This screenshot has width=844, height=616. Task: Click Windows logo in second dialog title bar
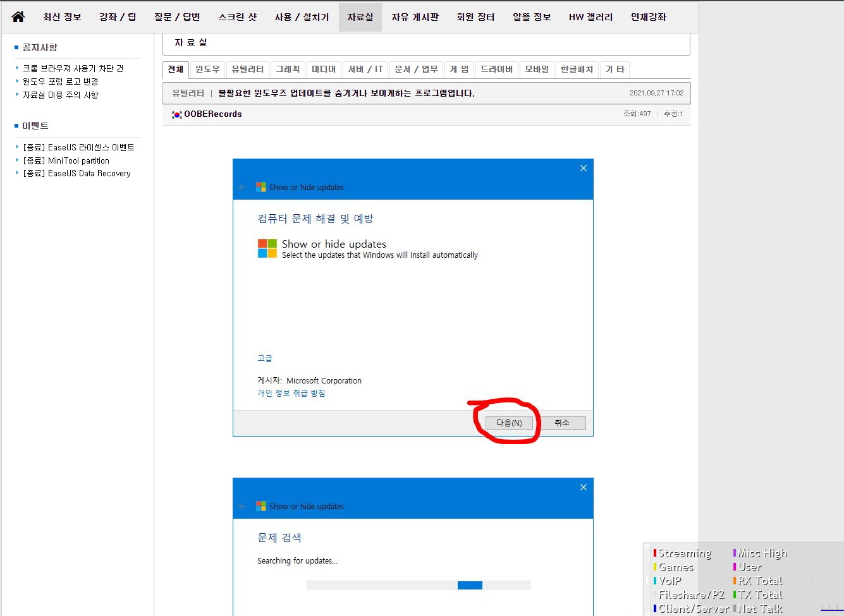tap(261, 506)
